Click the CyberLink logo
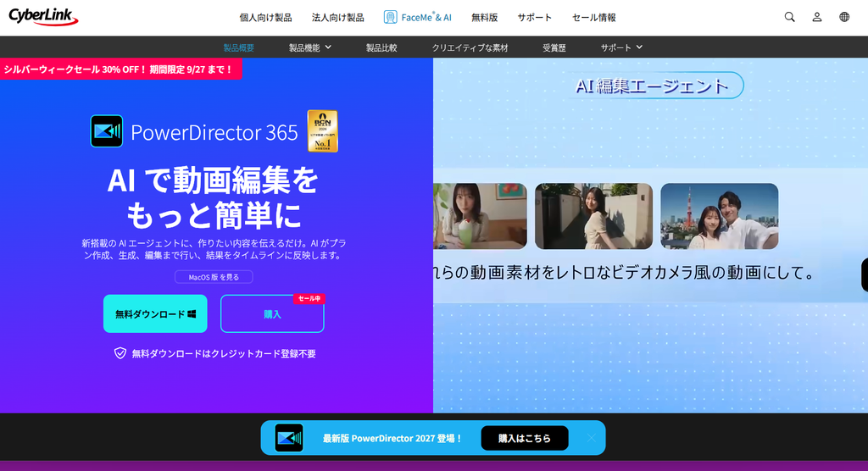The height and width of the screenshot is (471, 868). click(x=43, y=17)
